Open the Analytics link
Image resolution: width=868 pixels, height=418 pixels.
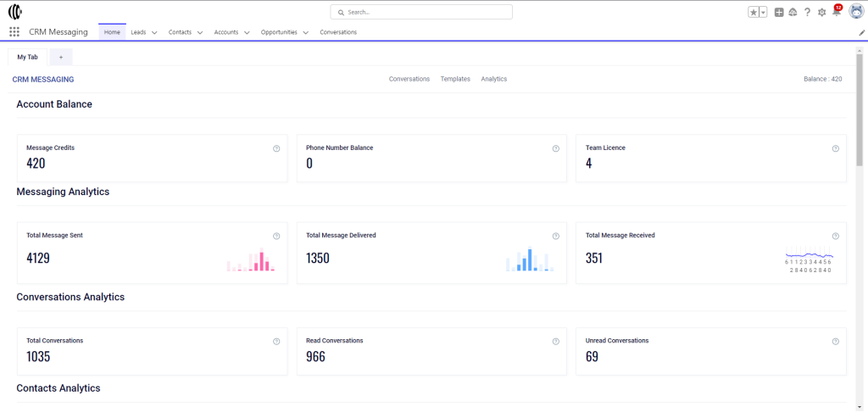click(494, 79)
